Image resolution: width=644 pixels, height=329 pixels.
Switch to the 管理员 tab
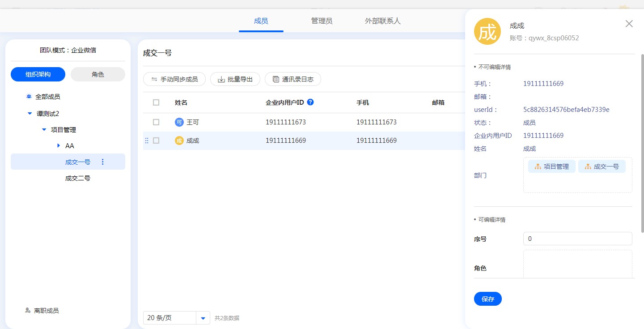322,21
